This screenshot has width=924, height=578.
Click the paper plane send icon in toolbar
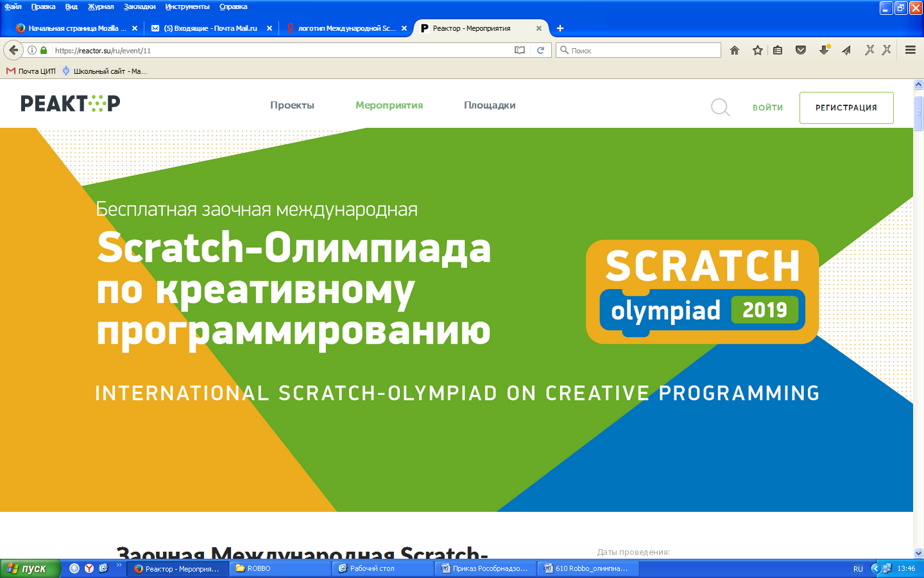846,50
